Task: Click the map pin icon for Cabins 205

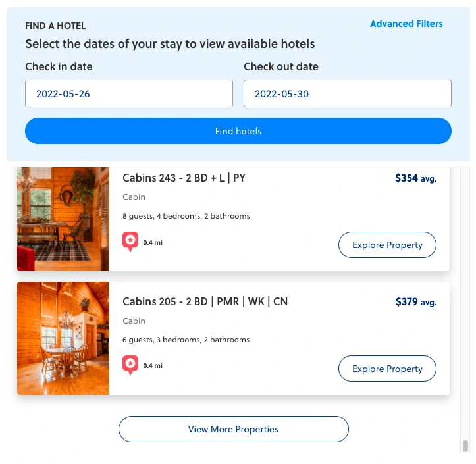Action: pyautogui.click(x=130, y=365)
